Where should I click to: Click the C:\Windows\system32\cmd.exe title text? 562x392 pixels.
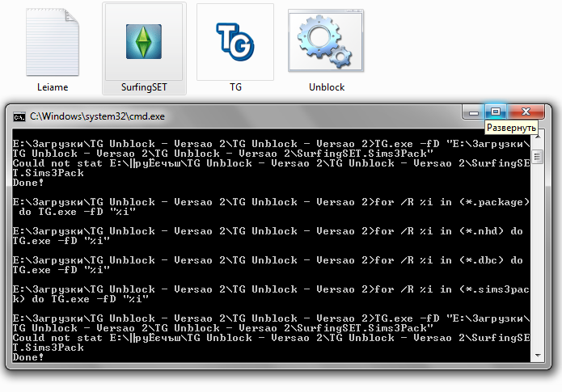(97, 116)
